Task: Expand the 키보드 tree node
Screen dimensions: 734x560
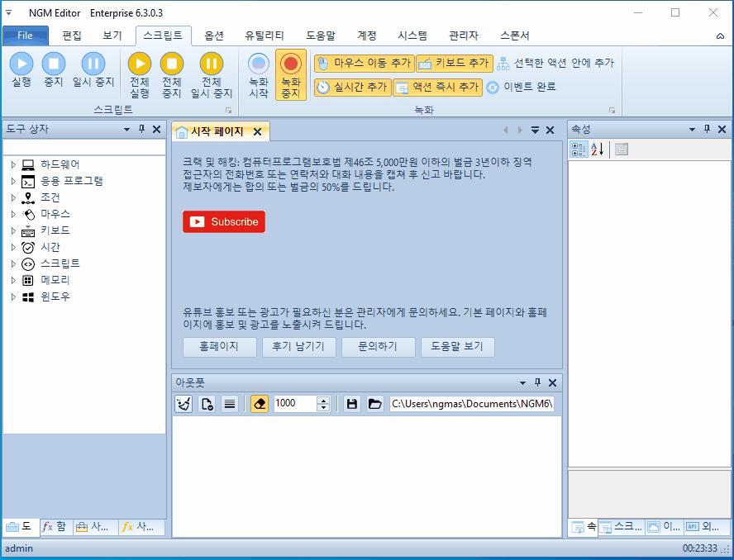Action: (x=13, y=230)
